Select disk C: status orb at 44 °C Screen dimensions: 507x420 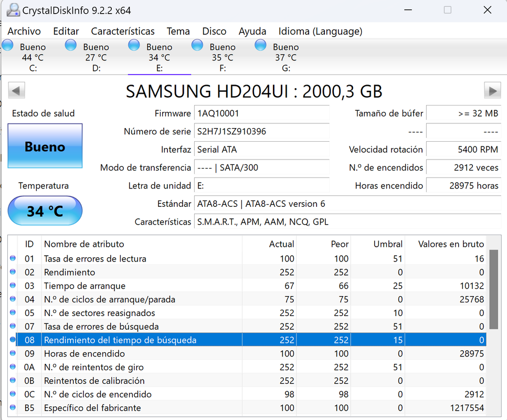click(8, 45)
